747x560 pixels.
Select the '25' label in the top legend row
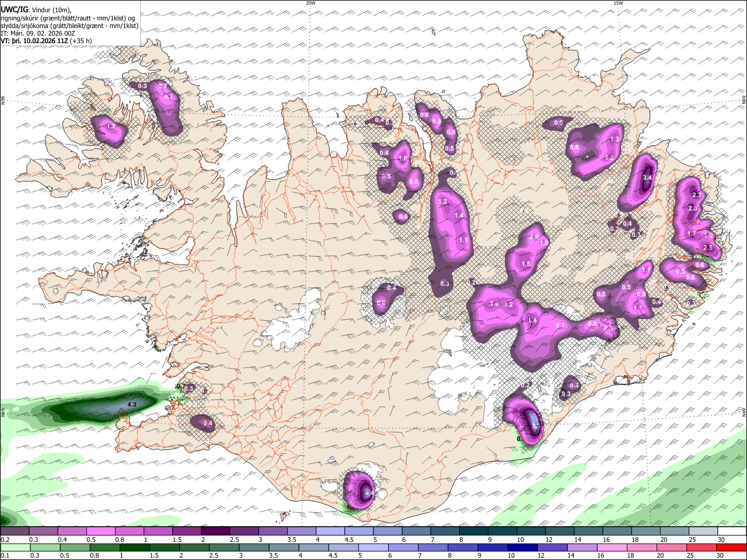click(693, 540)
